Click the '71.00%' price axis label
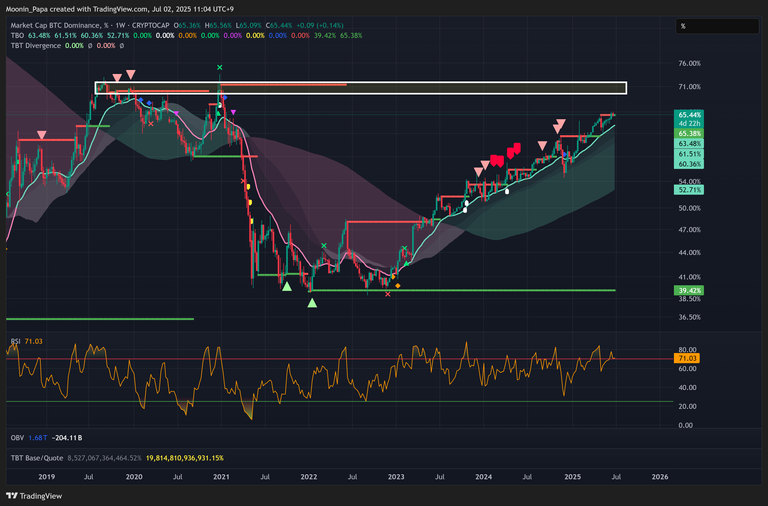Image resolution: width=768 pixels, height=506 pixels. coord(689,87)
